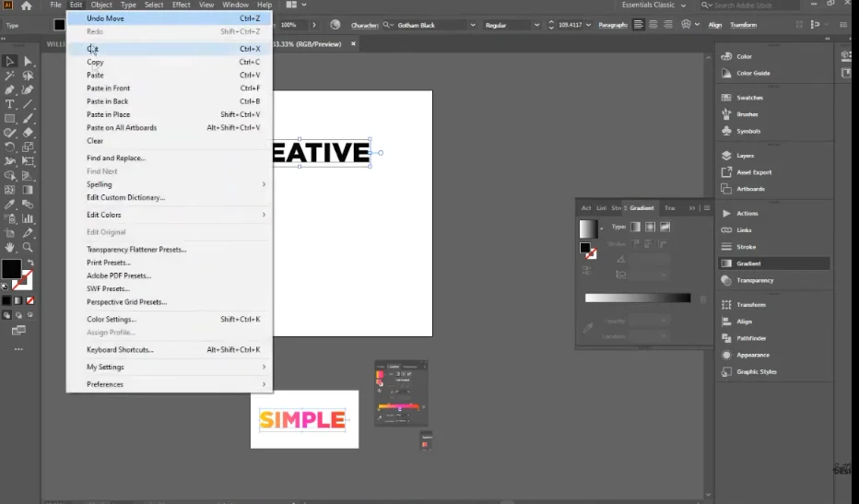Select the Zoom tool magnifier
This screenshot has width=859, height=504.
pyautogui.click(x=28, y=248)
